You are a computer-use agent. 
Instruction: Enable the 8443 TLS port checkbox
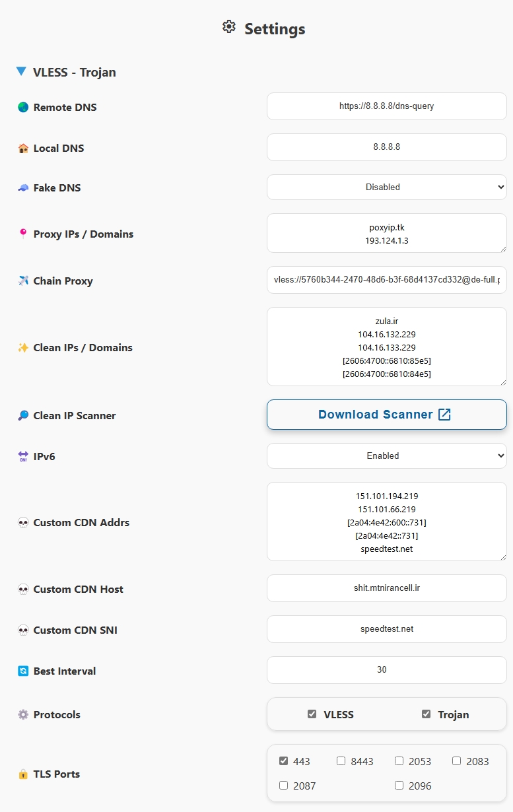point(341,761)
